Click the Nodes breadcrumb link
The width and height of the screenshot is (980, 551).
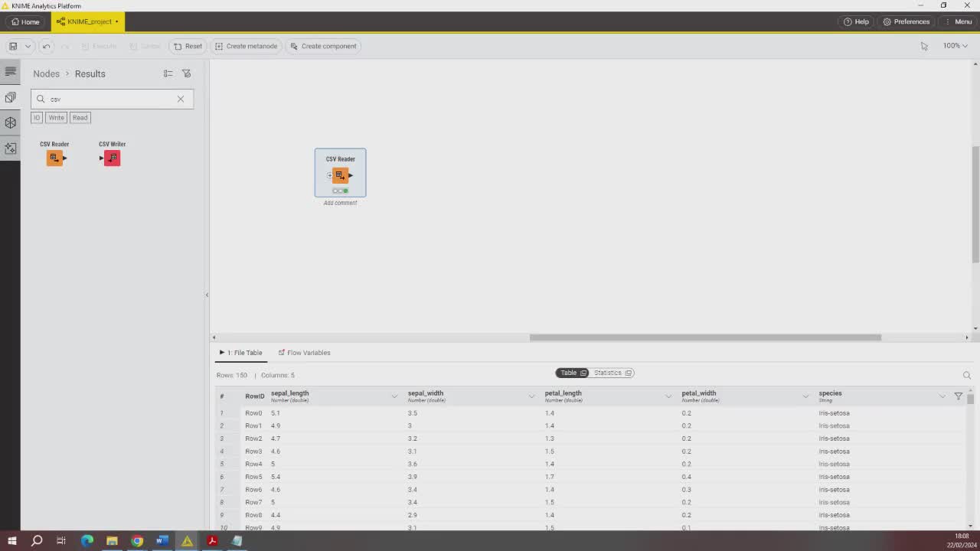click(46, 73)
